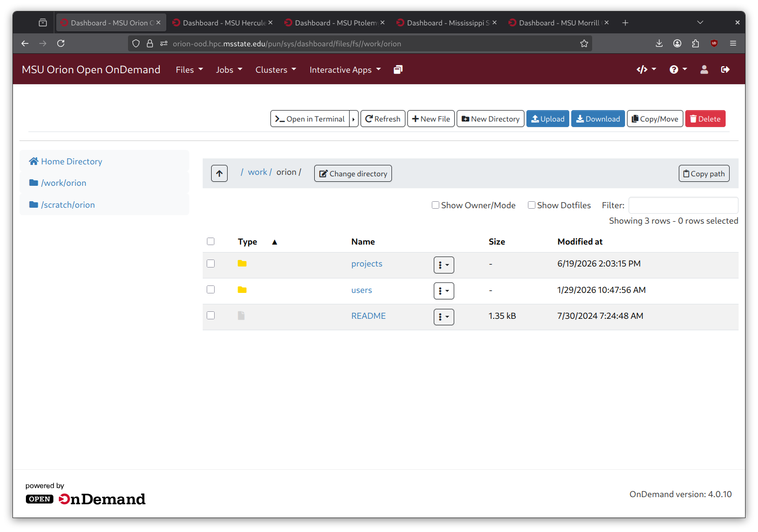The image size is (758, 532).
Task: Click the log out icon in navbar
Action: click(x=725, y=70)
